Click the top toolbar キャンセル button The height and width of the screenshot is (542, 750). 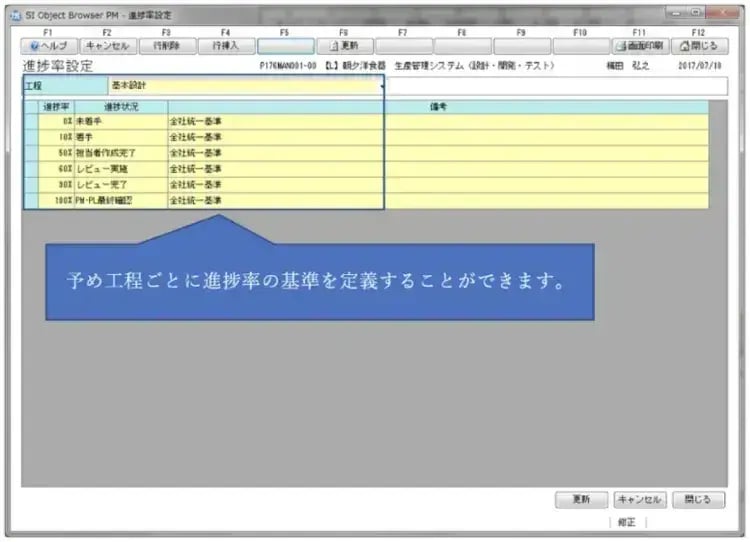(108, 46)
